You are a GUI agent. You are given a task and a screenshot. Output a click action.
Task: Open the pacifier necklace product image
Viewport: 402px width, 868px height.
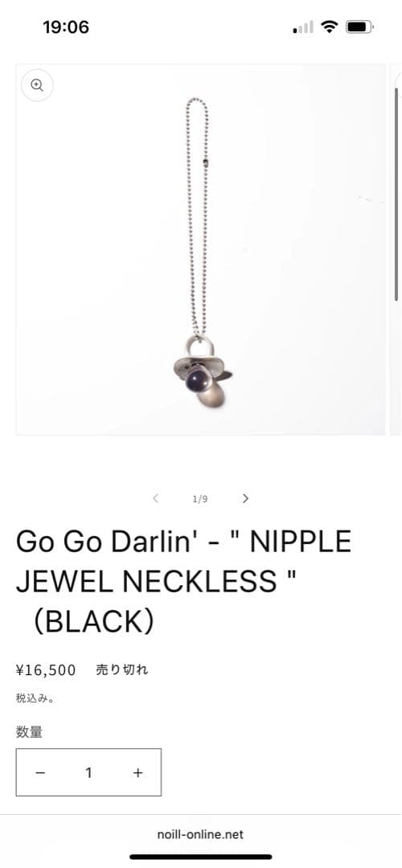[x=200, y=250]
